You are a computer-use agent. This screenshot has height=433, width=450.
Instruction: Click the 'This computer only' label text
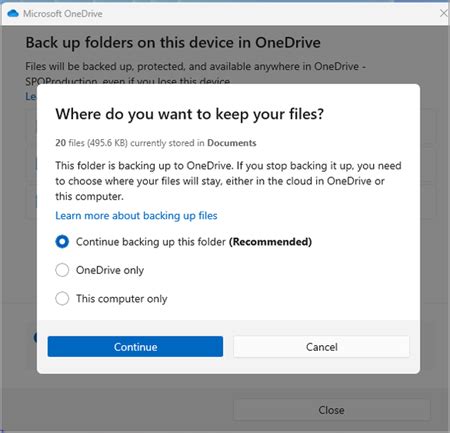122,299
